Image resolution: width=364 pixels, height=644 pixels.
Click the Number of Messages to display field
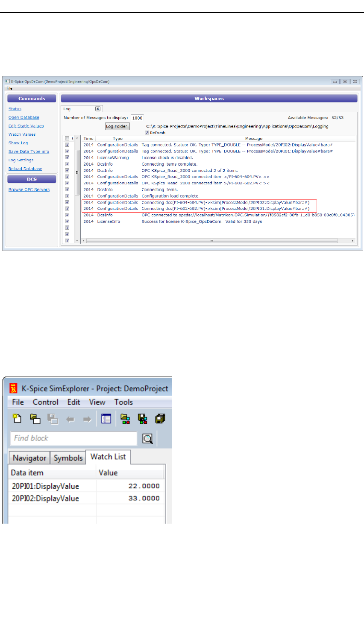click(x=137, y=118)
